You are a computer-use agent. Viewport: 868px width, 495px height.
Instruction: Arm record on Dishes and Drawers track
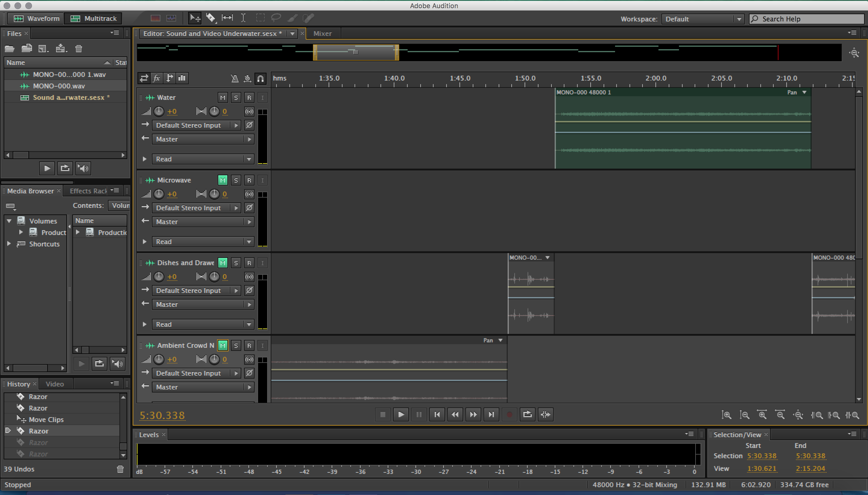(x=249, y=263)
